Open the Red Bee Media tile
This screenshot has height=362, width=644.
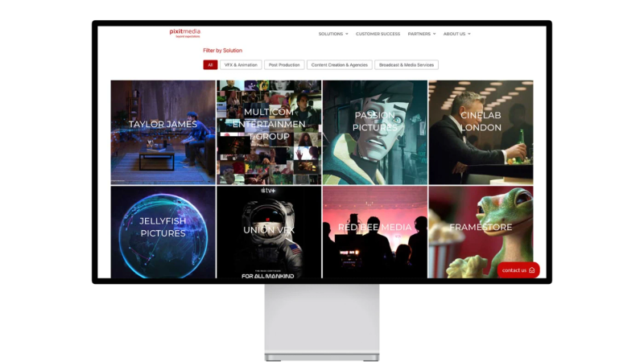(375, 232)
